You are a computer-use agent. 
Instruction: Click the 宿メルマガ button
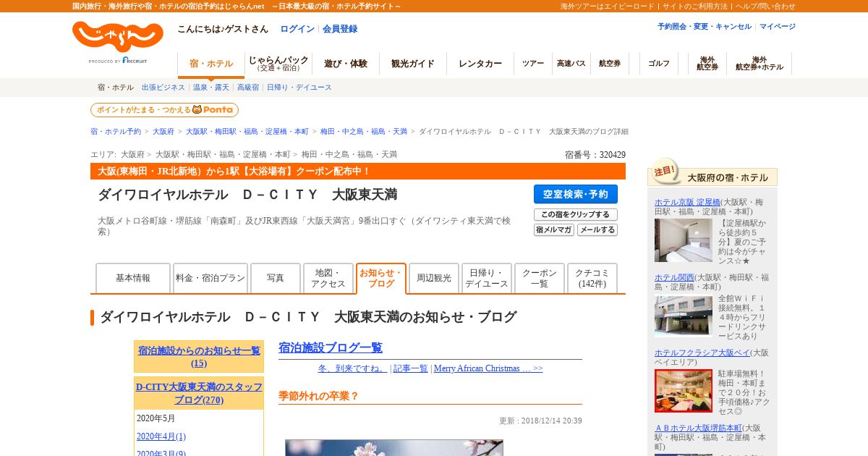(x=554, y=230)
